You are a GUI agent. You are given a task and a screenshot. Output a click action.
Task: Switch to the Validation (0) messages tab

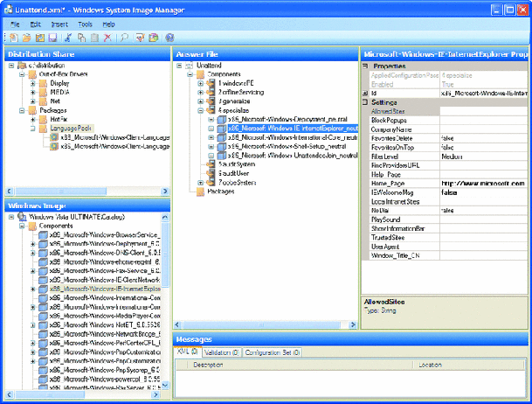tap(222, 352)
